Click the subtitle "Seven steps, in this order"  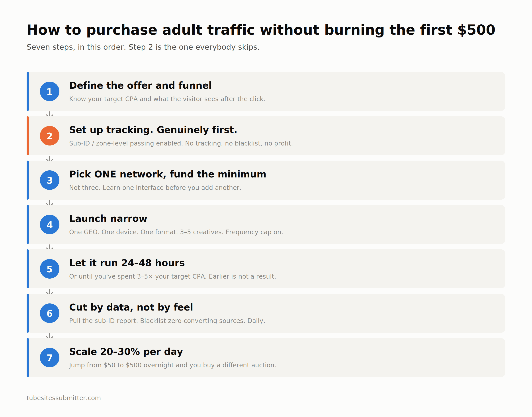(x=143, y=47)
